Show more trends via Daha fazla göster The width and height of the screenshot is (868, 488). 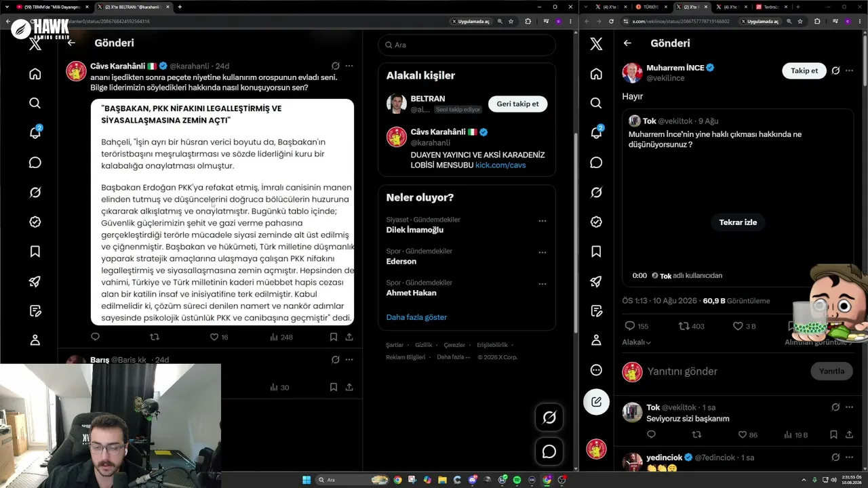point(416,317)
